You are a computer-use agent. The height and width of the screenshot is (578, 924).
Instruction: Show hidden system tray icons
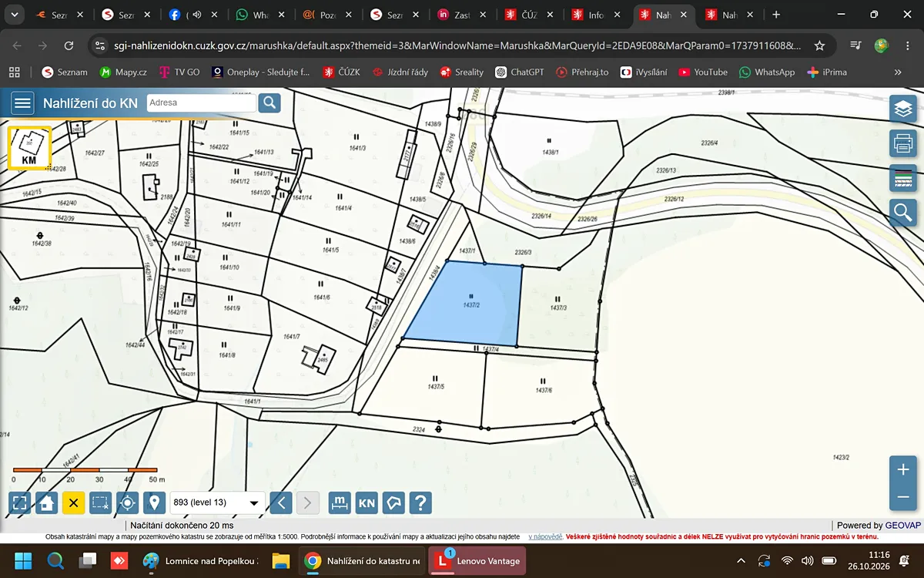[x=741, y=561]
